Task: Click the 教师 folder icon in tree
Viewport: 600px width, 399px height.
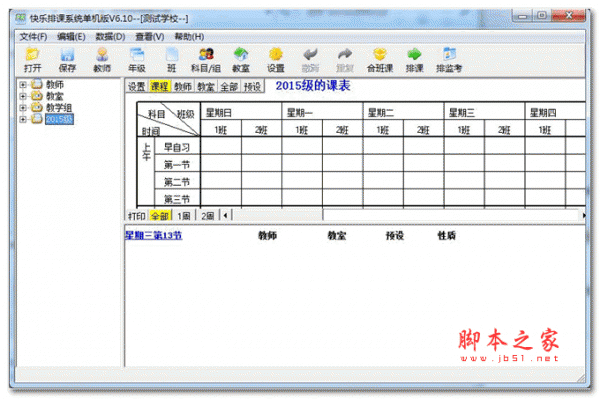Action: 37,84
